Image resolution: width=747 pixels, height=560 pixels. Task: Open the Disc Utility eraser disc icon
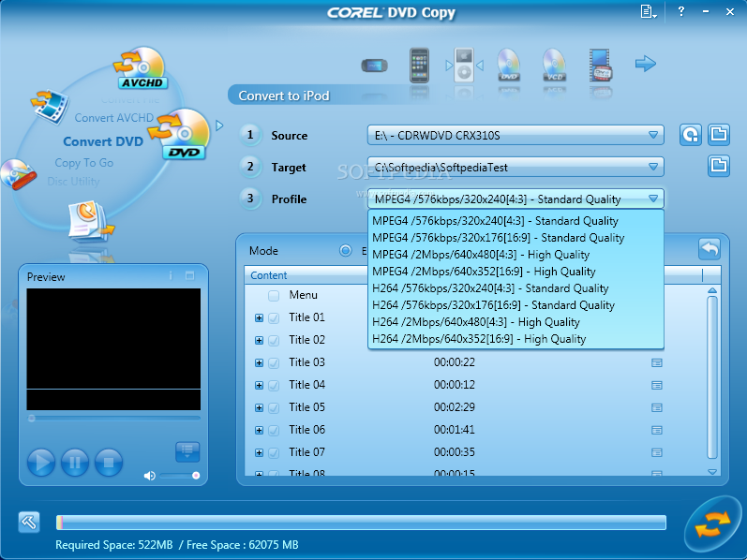pos(18,174)
